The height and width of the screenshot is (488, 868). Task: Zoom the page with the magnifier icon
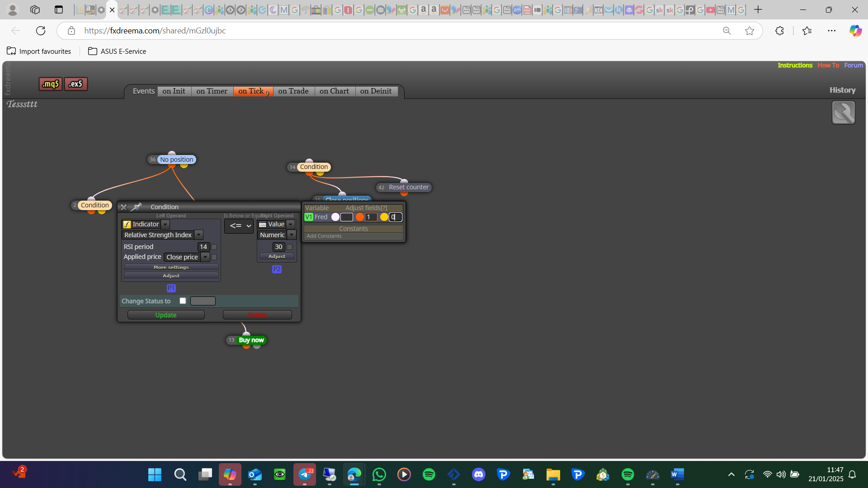pos(727,31)
